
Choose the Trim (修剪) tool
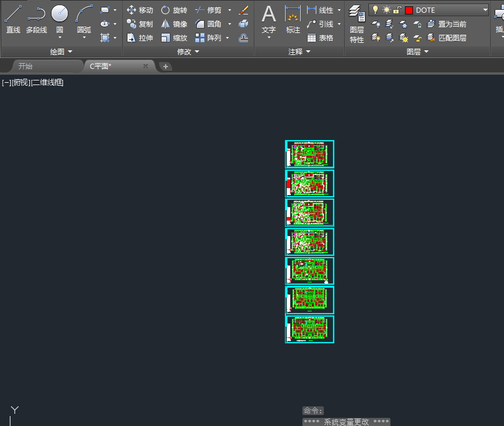pyautogui.click(x=209, y=10)
